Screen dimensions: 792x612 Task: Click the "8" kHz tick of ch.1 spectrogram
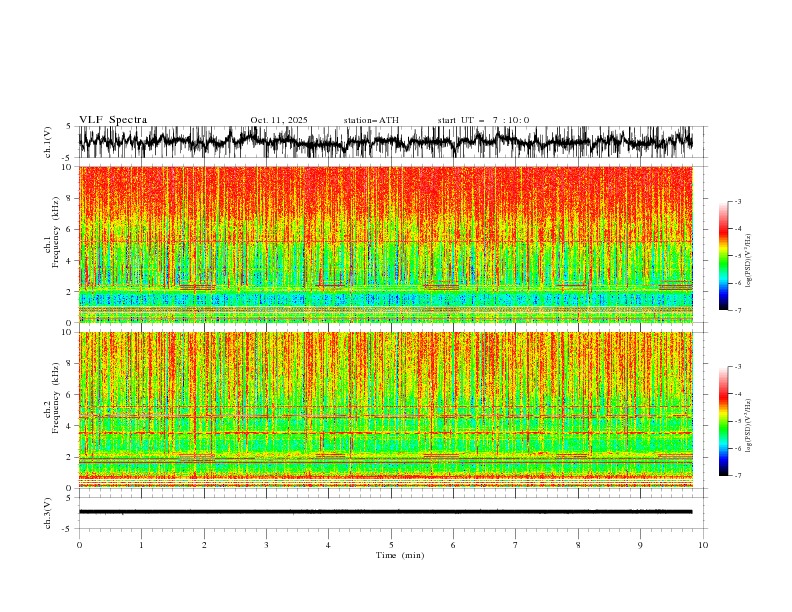click(x=69, y=198)
